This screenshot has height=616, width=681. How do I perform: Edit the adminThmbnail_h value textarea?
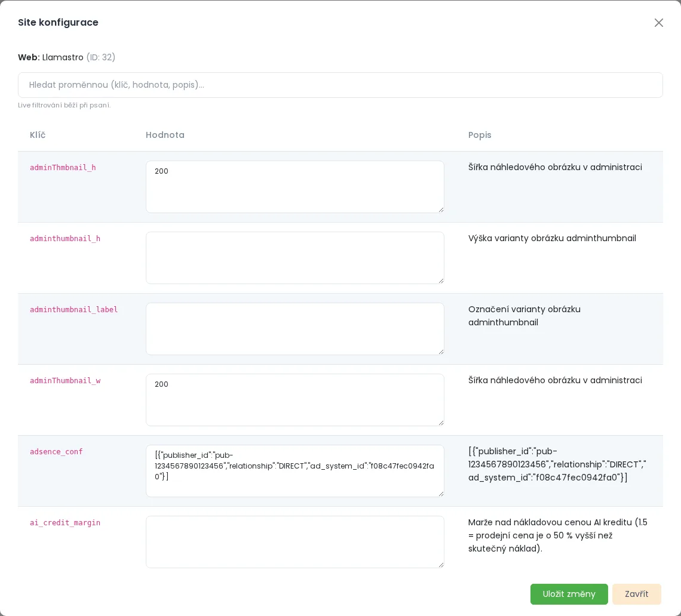click(295, 187)
